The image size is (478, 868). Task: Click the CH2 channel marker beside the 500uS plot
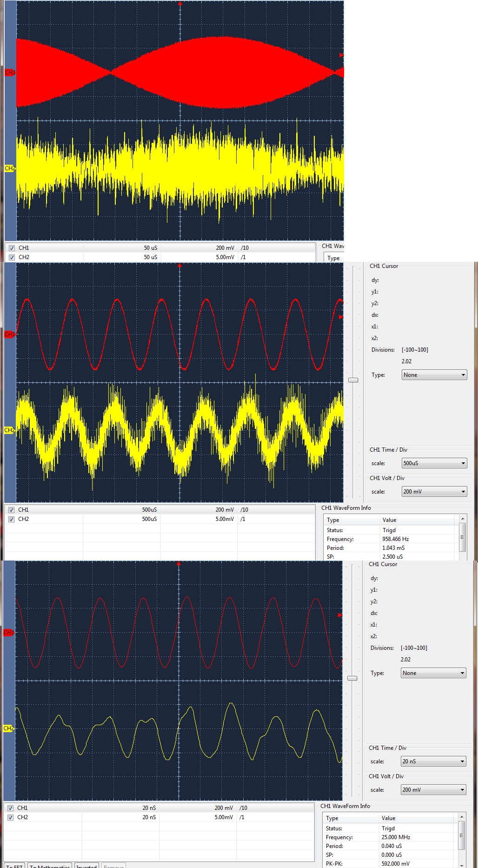[x=10, y=430]
